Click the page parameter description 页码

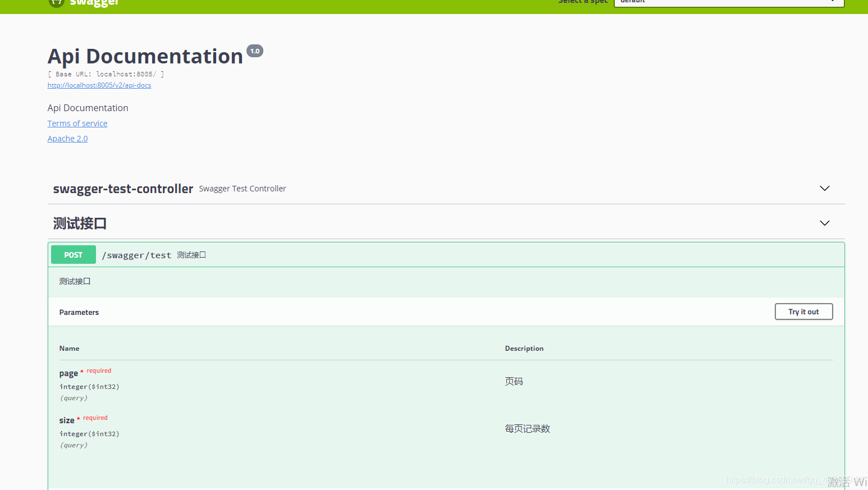514,381
